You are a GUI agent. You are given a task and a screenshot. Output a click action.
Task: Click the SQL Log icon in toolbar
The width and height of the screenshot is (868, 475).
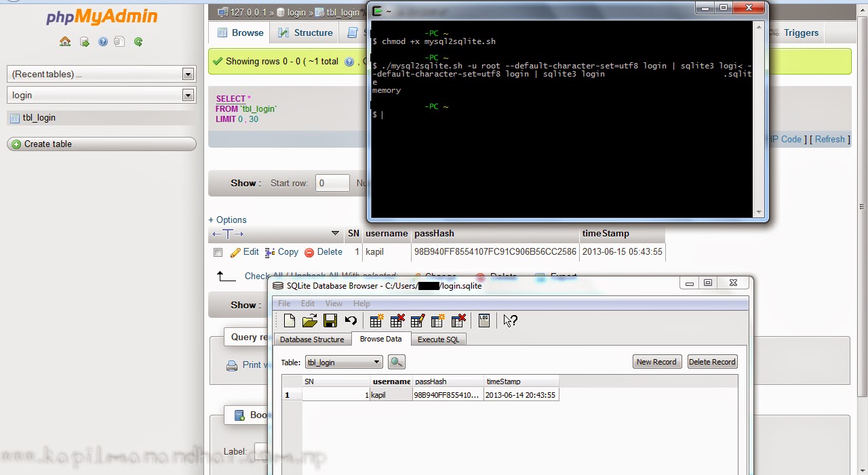pos(484,321)
